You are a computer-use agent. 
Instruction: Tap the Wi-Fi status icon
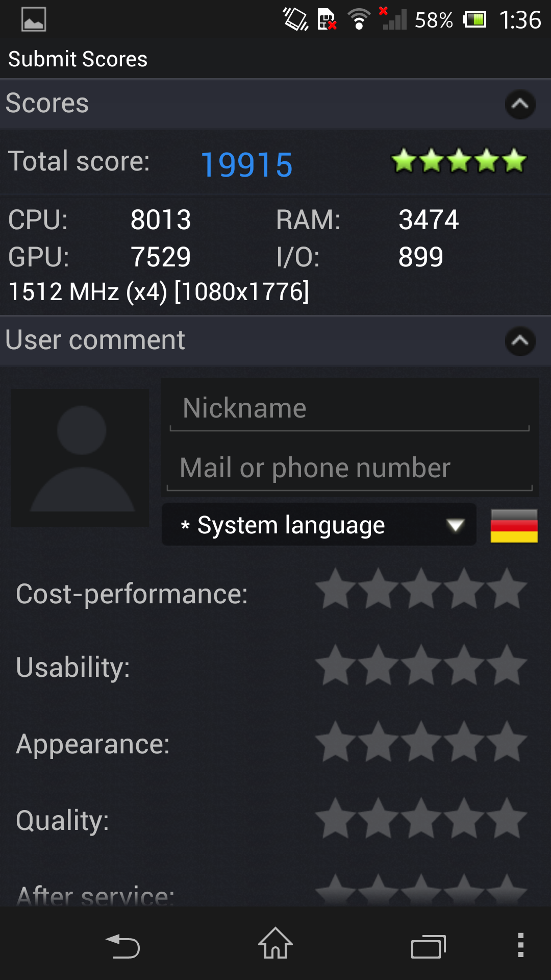tap(359, 19)
